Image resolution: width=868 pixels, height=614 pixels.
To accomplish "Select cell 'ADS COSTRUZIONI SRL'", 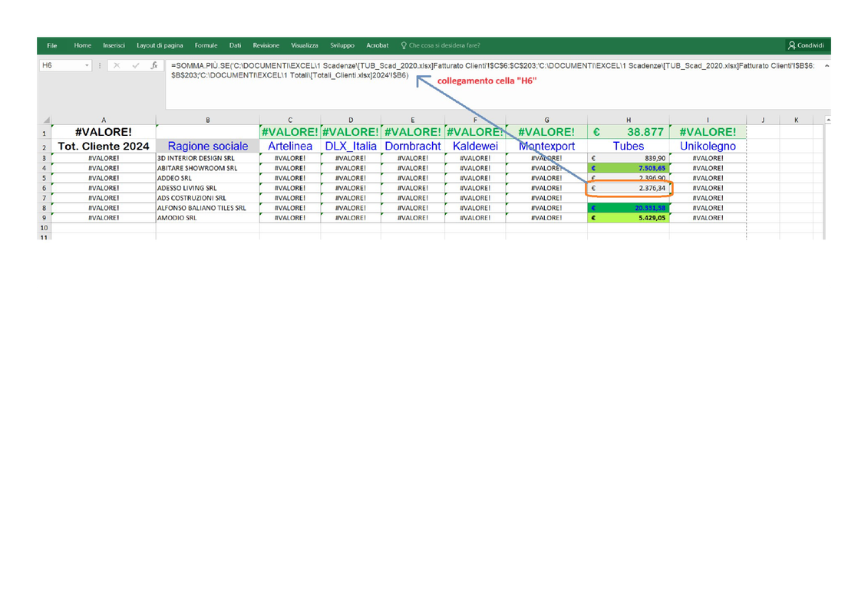I will tap(207, 198).
